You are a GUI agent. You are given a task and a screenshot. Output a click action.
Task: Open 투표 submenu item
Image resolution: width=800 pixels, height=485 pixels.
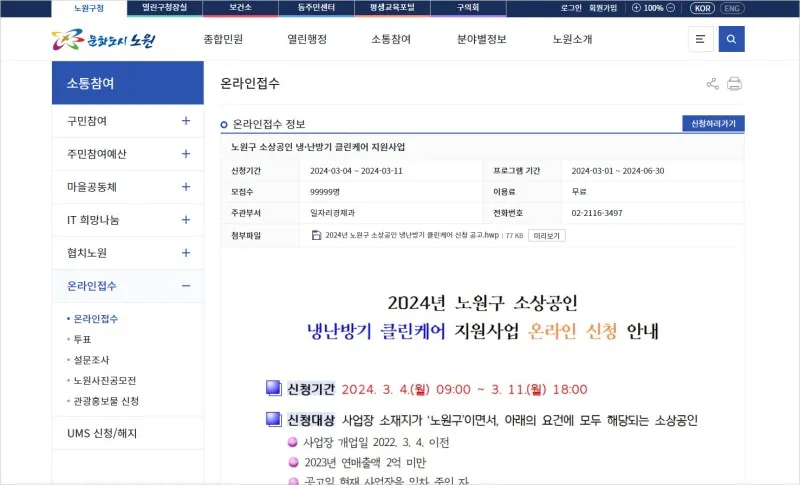click(82, 339)
